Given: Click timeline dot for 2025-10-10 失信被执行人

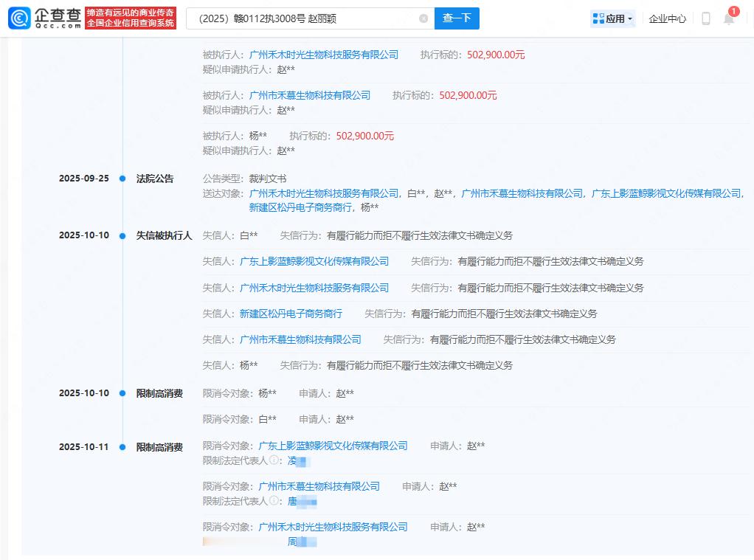Looking at the screenshot, I should coord(122,236).
